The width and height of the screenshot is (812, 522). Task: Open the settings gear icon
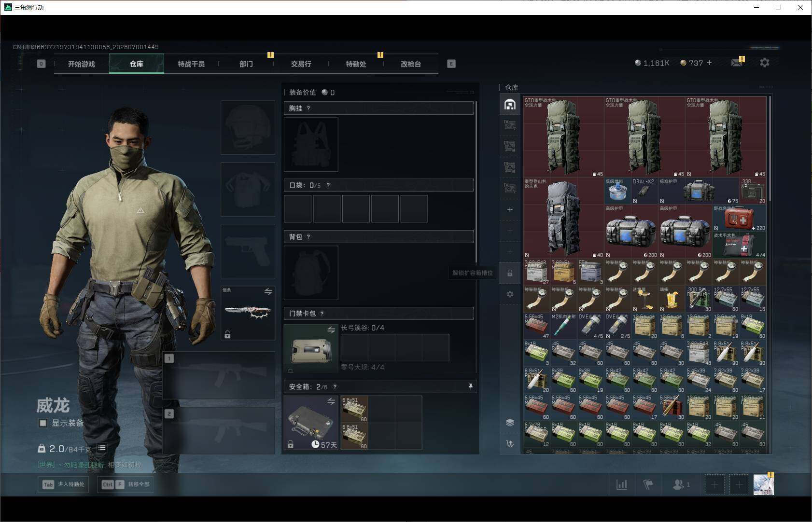tap(764, 63)
